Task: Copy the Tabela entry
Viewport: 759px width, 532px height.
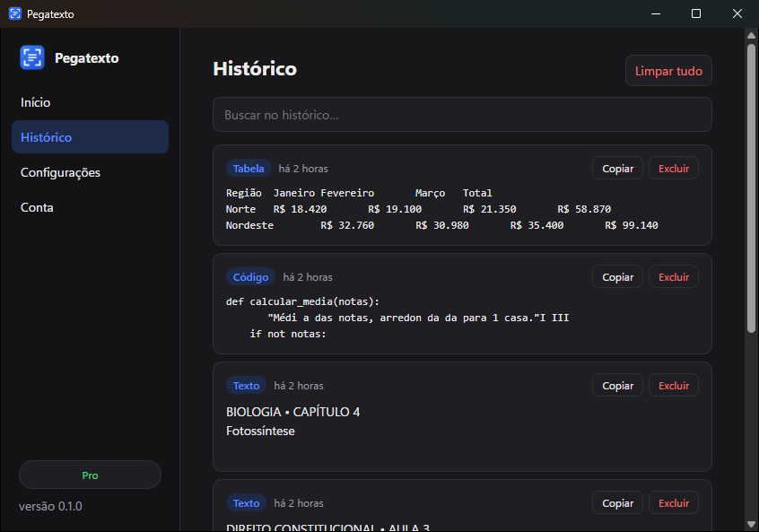Action: [x=617, y=169]
